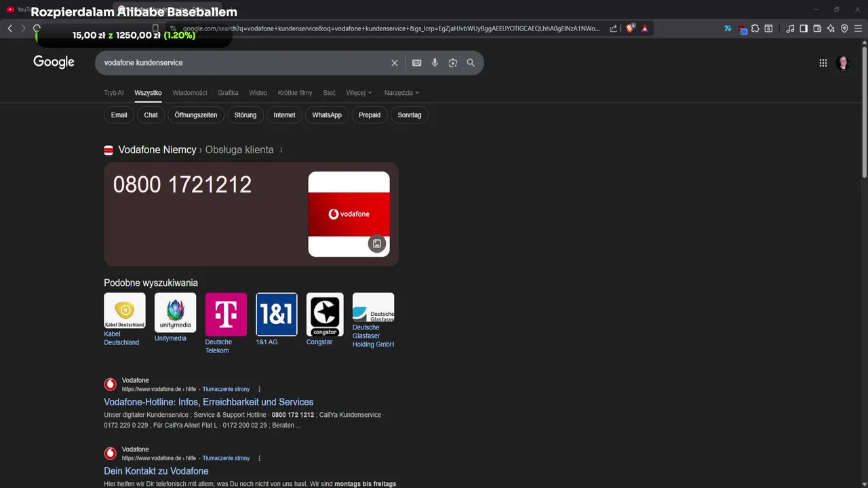Open Brave Shields lion icon
This screenshot has width=868, height=488.
[x=630, y=28]
